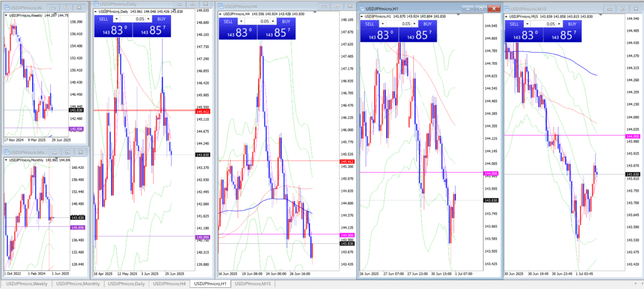Click the 143.85 buy price in the M15 chart
The image size is (644, 289).
(x=563, y=35)
